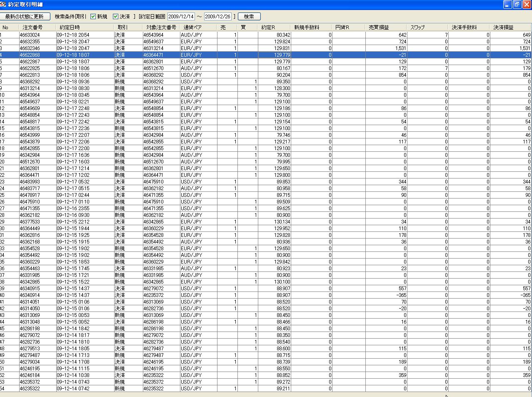Image resolution: width=532 pixels, height=397 pixels.
Task: Click the 約定R column header
Action: pyautogui.click(x=275, y=28)
